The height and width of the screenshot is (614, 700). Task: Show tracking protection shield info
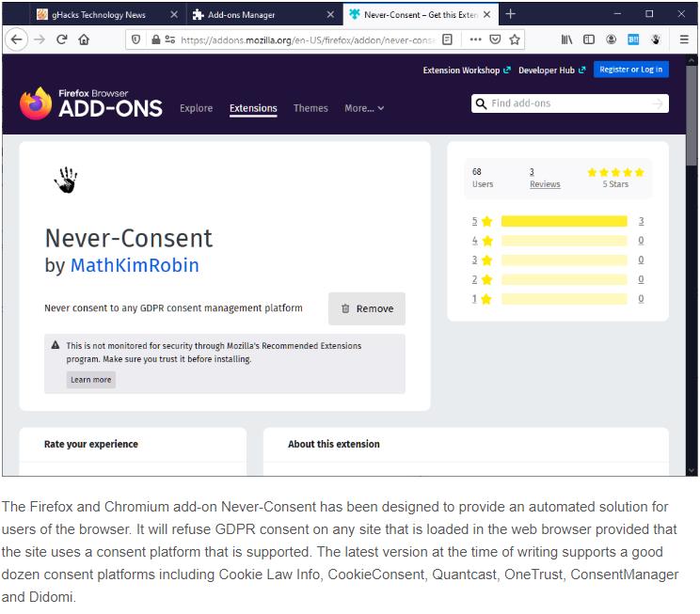coord(135,39)
